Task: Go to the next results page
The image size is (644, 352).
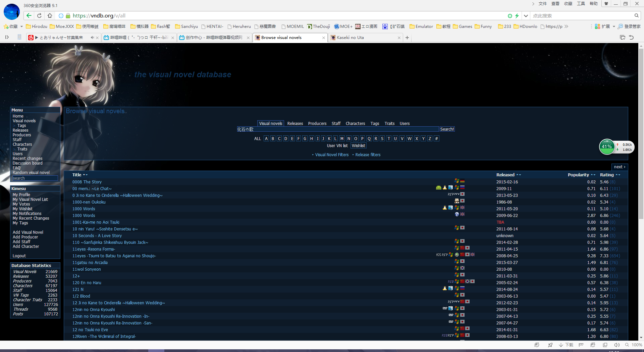Action: tap(620, 167)
